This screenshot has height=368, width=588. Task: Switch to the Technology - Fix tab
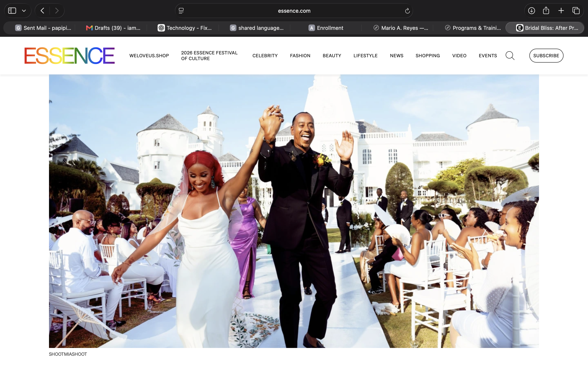tap(185, 28)
